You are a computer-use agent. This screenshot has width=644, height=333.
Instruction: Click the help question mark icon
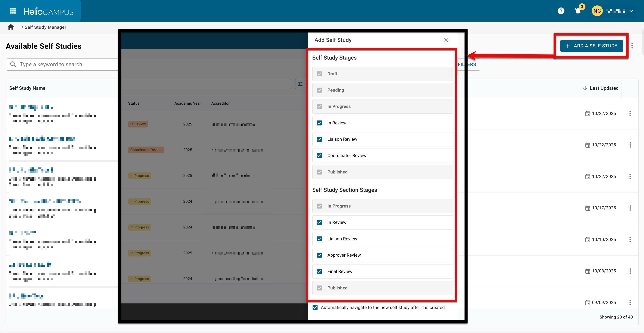click(x=561, y=11)
